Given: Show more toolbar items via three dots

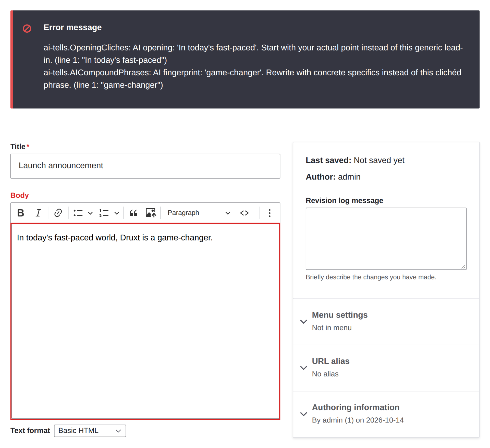Looking at the screenshot, I should coord(269,213).
